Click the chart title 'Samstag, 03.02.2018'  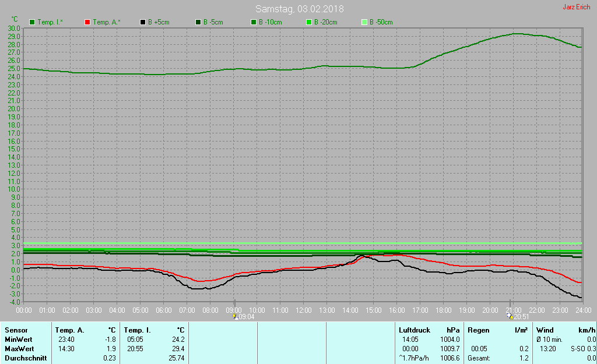(x=299, y=9)
